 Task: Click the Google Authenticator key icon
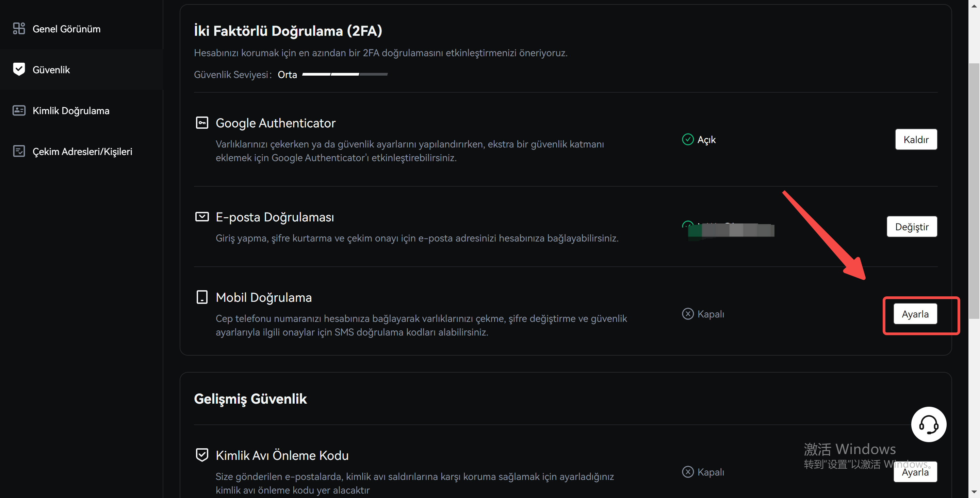202,123
